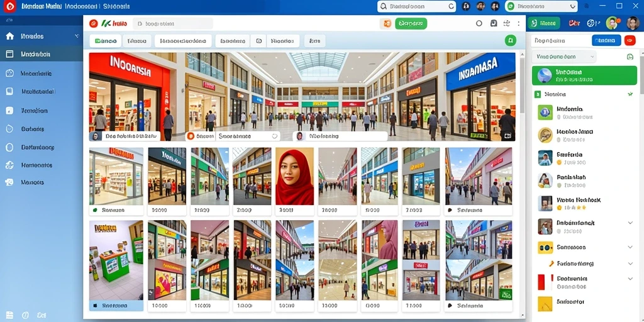Image resolution: width=644 pixels, height=322 pixels.
Task: Open the thumbnail showing the green kiosk store
Action: pos(116,260)
